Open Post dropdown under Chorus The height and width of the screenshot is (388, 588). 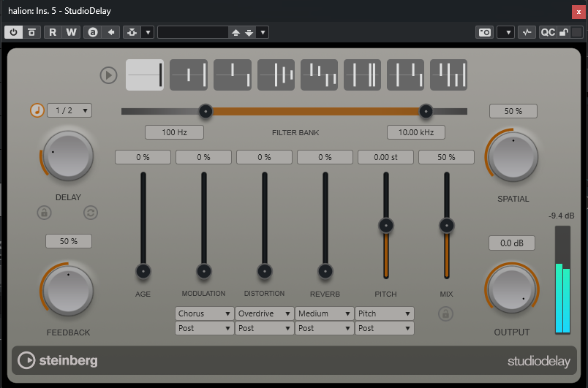coord(204,328)
